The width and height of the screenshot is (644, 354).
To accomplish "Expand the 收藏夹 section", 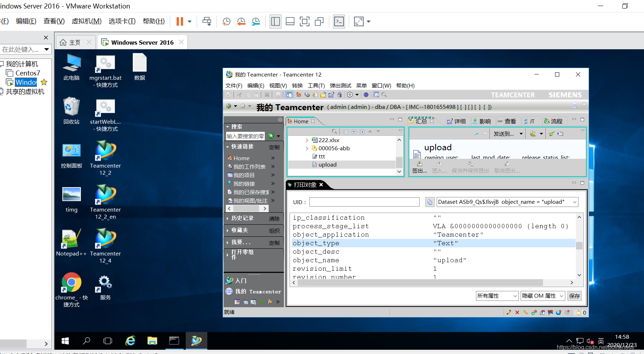I will click(x=228, y=230).
